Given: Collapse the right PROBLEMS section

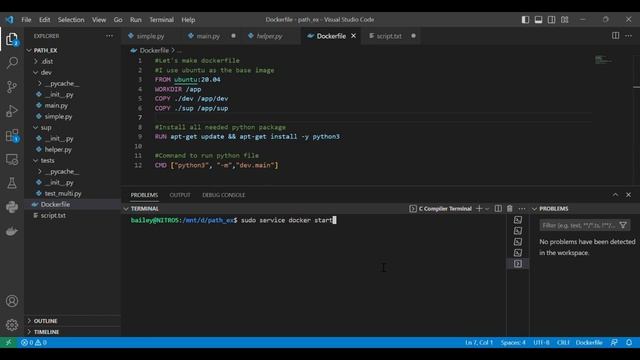Looking at the screenshot, I should click(x=534, y=209).
